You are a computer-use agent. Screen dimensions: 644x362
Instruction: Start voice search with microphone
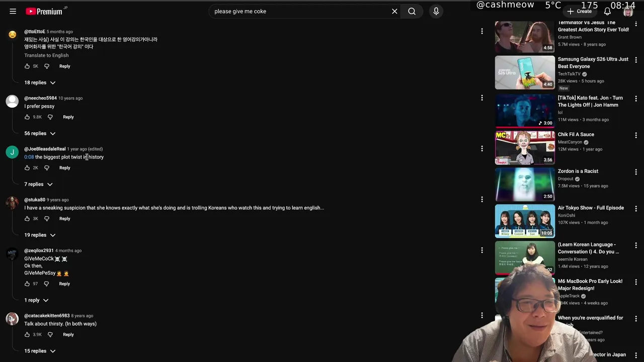(436, 11)
